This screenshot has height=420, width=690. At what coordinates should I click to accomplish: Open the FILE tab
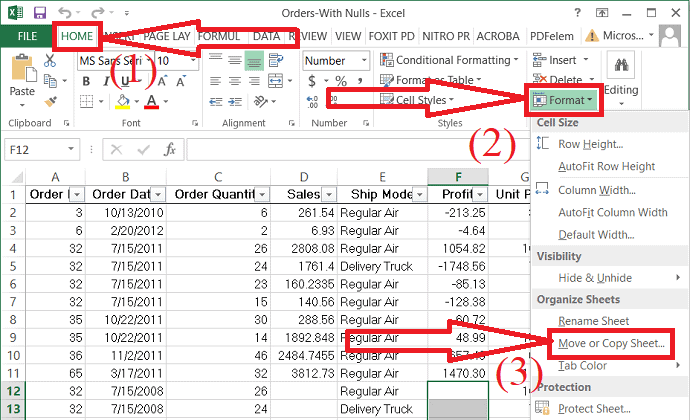[x=27, y=37]
